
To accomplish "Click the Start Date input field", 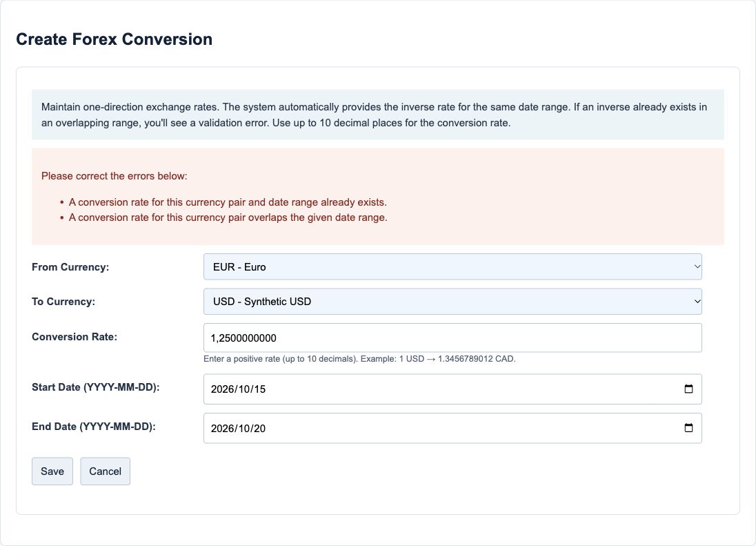I will 452,389.
